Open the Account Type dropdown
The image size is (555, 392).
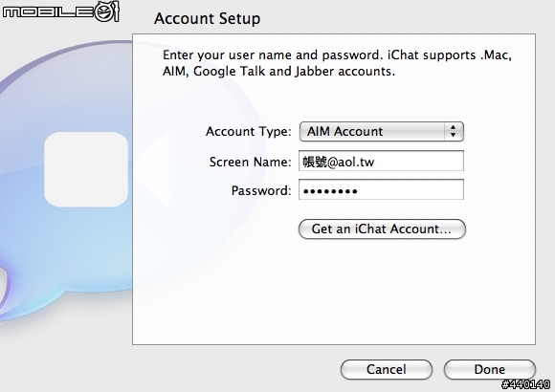coord(382,132)
